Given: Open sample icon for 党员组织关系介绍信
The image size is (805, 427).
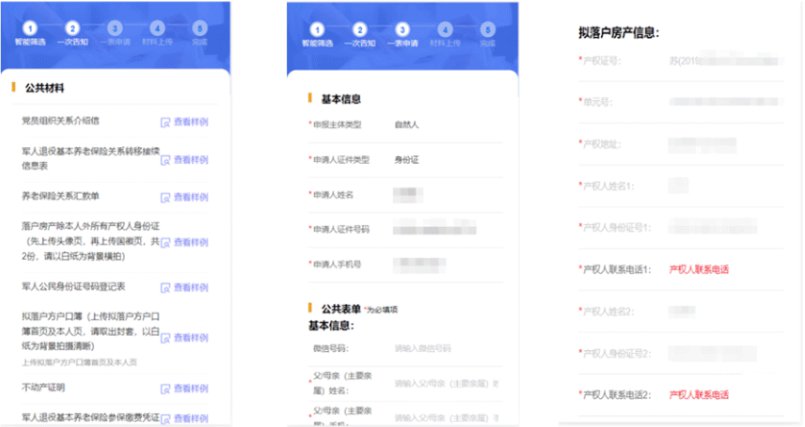Looking at the screenshot, I should pos(165,122).
